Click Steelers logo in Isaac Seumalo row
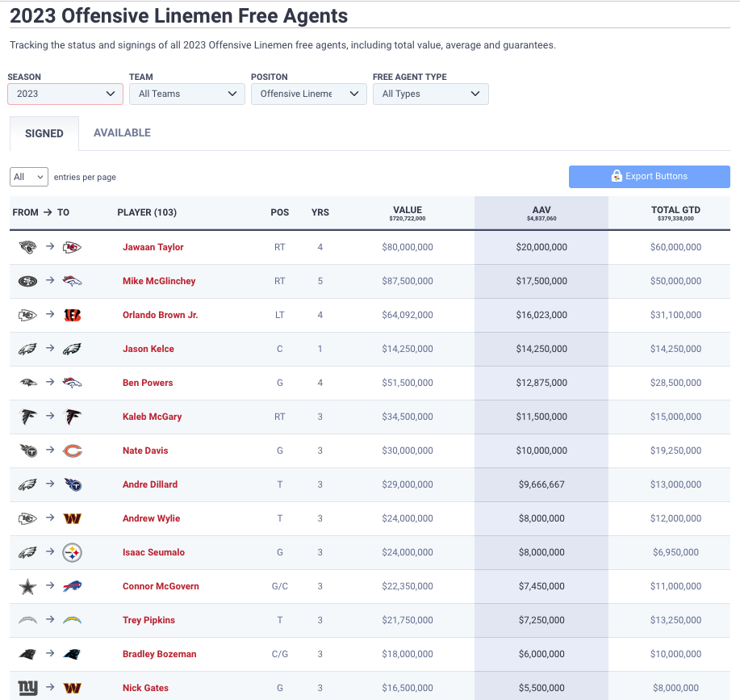Image resolution: width=740 pixels, height=700 pixels. [72, 552]
